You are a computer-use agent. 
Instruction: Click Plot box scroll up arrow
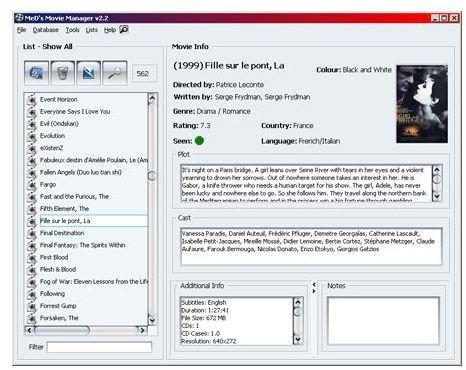pyautogui.click(x=437, y=169)
